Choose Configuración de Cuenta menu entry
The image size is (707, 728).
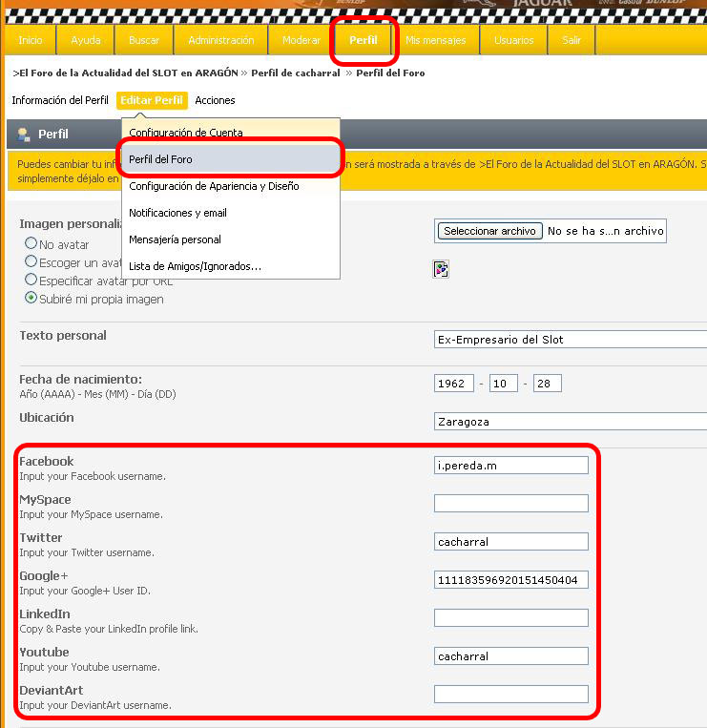[x=231, y=133]
